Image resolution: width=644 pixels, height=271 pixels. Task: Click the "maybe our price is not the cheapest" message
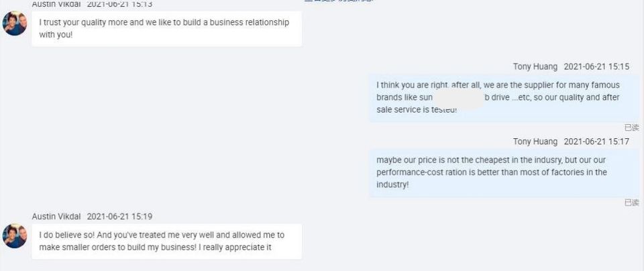[500, 172]
